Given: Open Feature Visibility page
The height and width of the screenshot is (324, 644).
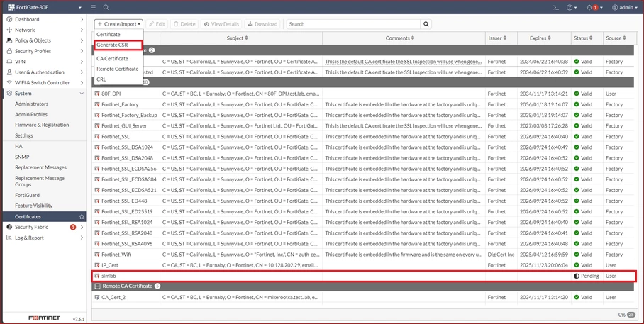Looking at the screenshot, I should click(33, 206).
